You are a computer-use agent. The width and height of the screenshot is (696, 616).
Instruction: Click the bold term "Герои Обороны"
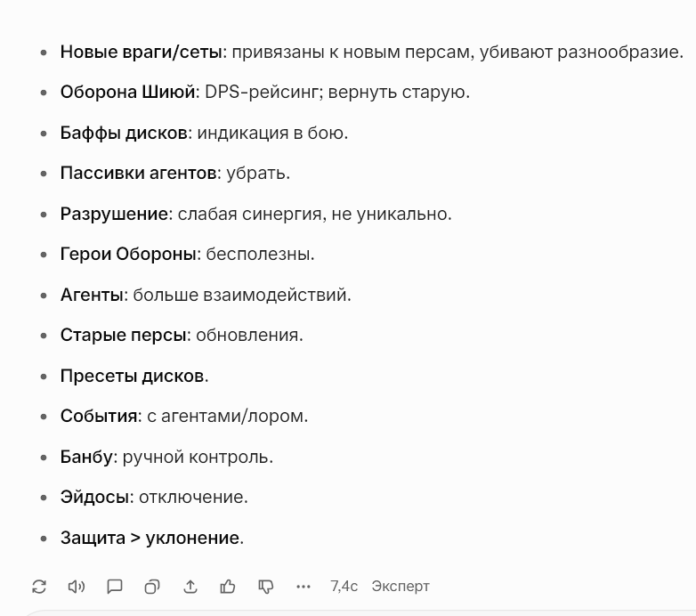point(128,254)
